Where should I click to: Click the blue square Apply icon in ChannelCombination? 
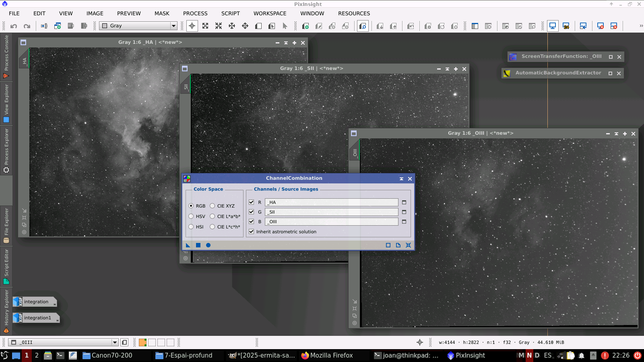tap(198, 245)
